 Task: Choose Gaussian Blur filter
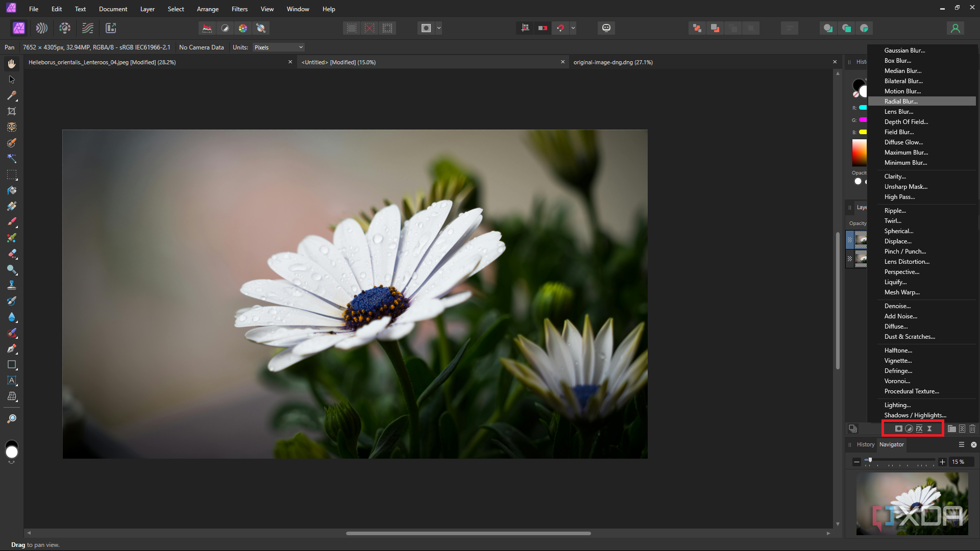[922, 51]
